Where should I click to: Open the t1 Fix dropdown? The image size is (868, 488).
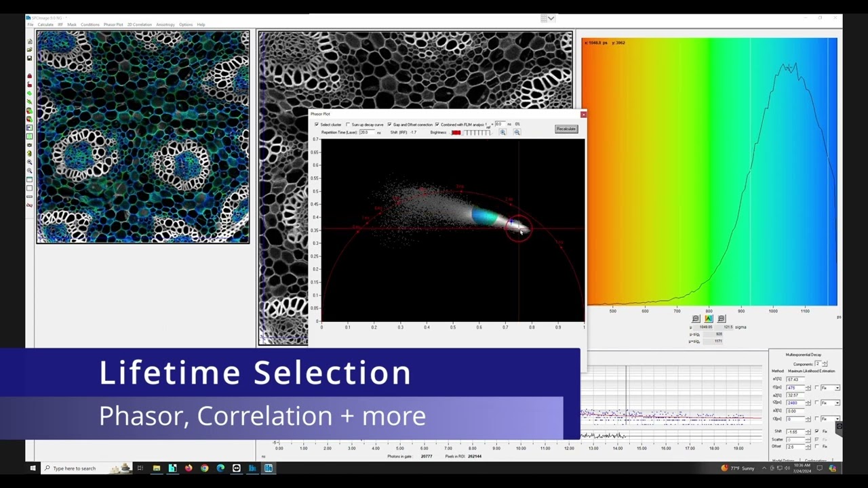(x=837, y=388)
